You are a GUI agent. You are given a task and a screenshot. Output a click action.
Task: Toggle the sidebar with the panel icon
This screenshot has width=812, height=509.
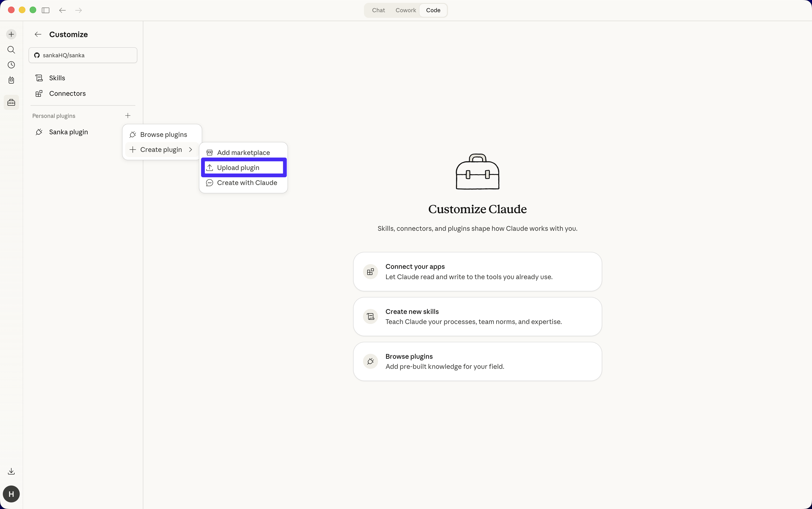(x=45, y=10)
